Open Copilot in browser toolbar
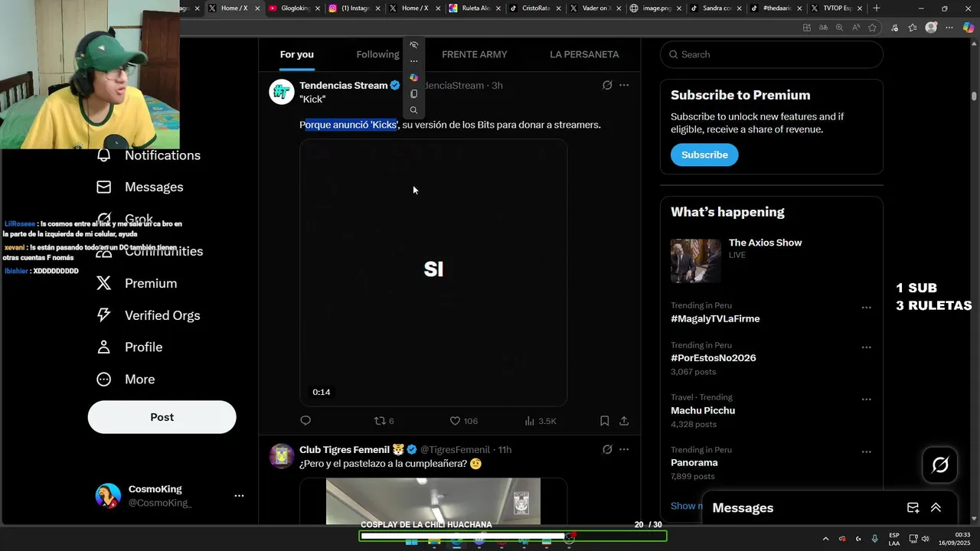The width and height of the screenshot is (980, 551). coord(969,28)
